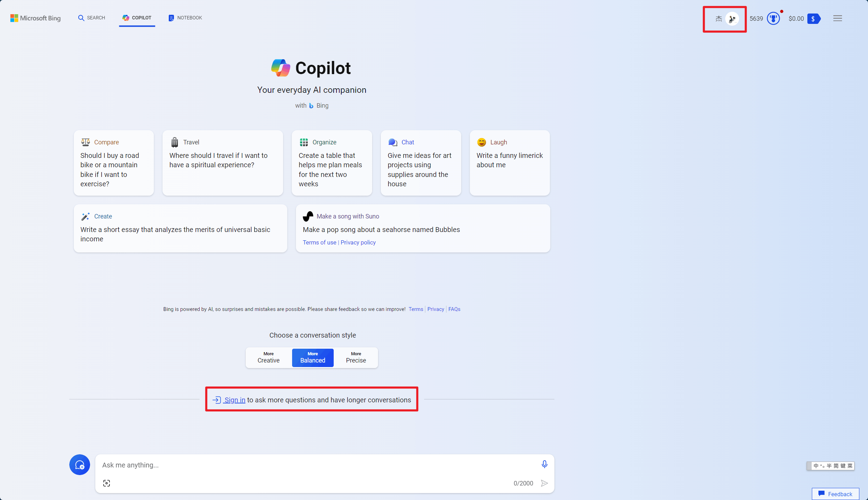Click the microphone voice input icon
Viewport: 868px width, 500px height.
pos(544,464)
